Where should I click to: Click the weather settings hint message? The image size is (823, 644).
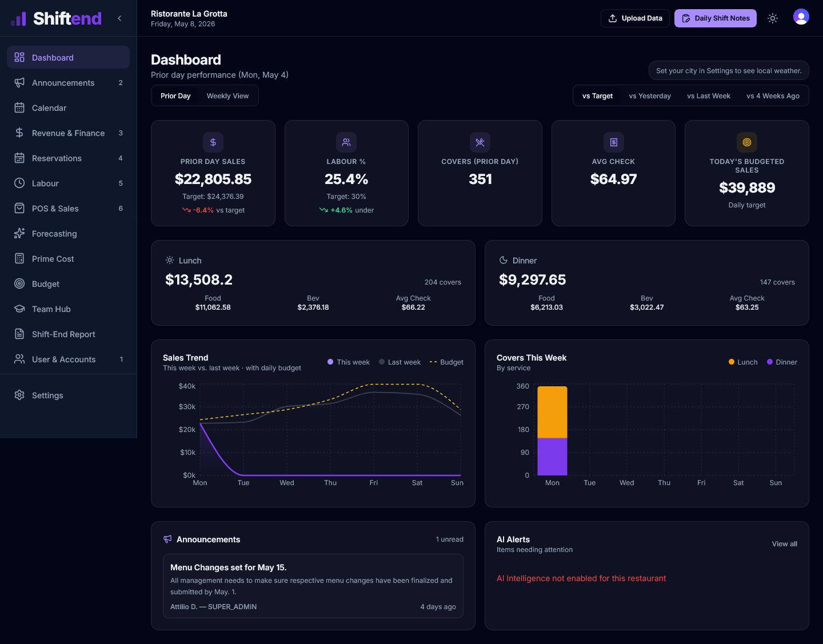coord(729,71)
